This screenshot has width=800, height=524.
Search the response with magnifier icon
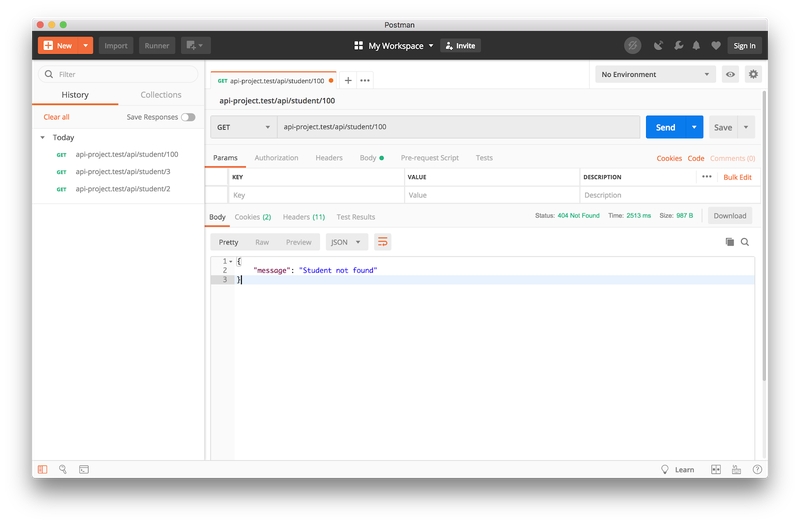coord(745,242)
